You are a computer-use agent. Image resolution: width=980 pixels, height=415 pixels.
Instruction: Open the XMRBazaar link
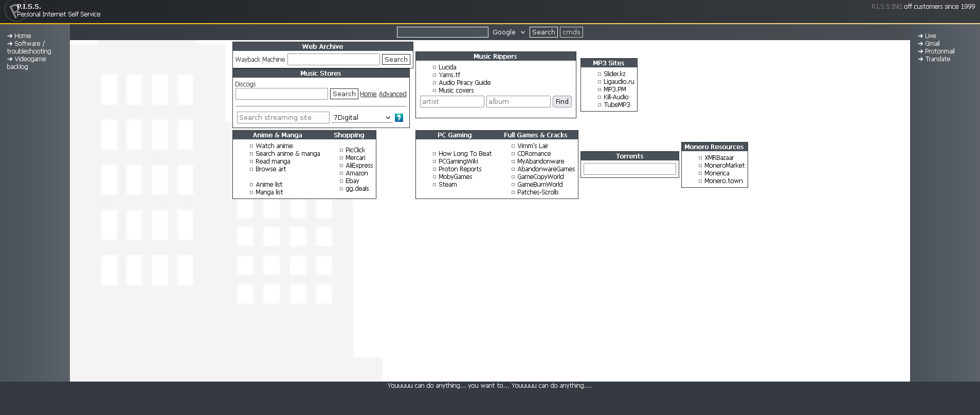[719, 158]
